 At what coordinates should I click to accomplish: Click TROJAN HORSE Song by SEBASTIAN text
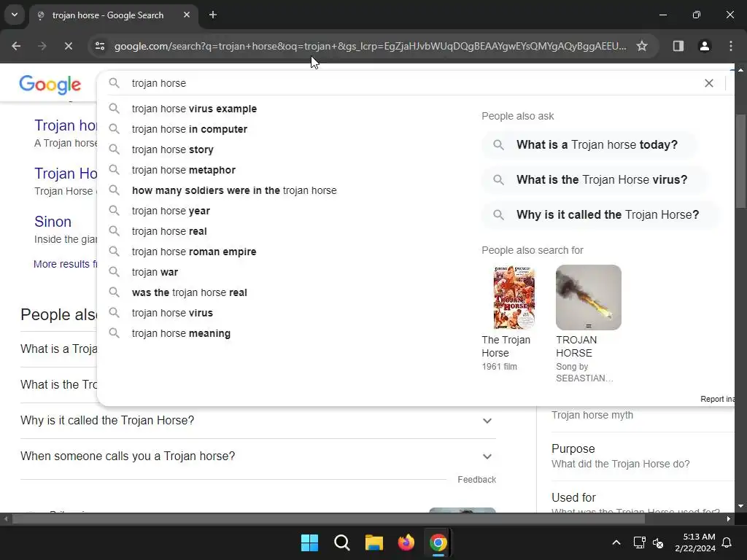point(584,359)
